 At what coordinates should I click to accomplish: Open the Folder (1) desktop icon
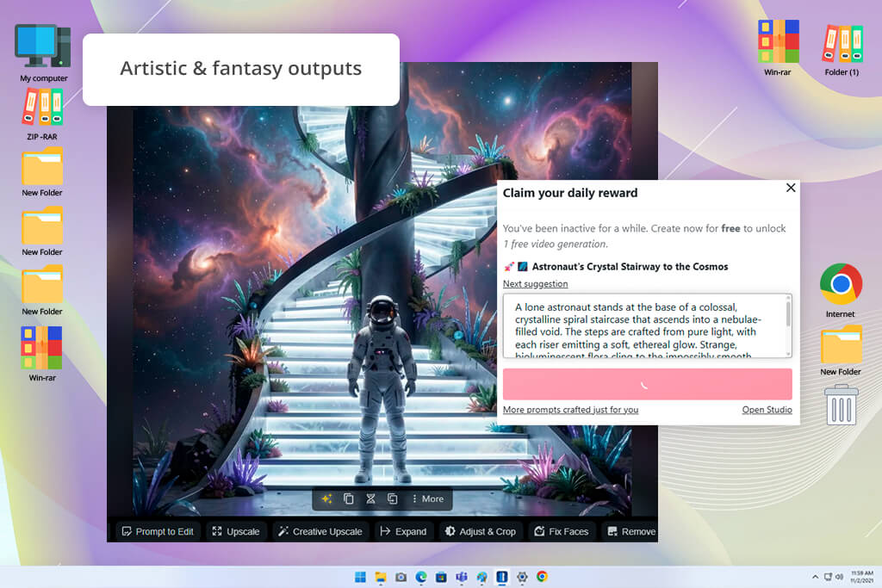click(842, 49)
